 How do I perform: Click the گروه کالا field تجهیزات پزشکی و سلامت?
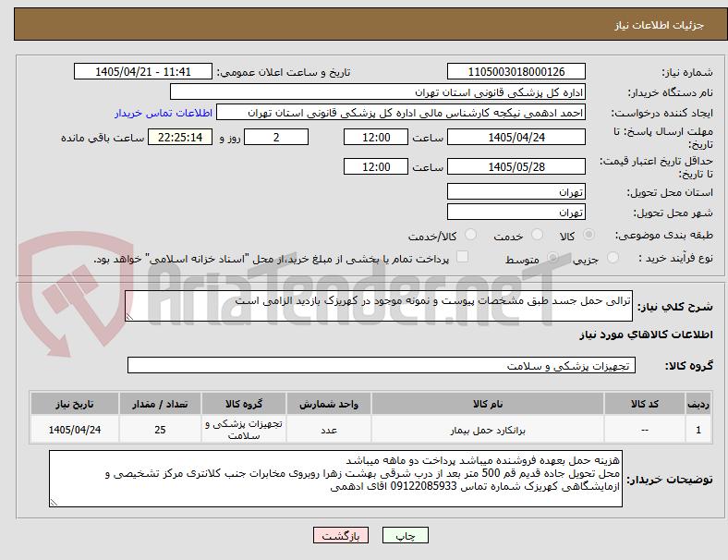382,365
